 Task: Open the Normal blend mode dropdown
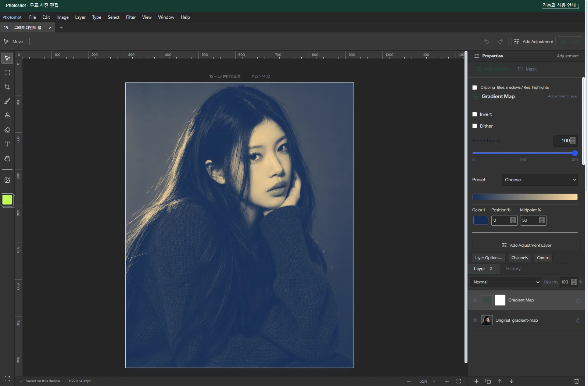(x=506, y=282)
